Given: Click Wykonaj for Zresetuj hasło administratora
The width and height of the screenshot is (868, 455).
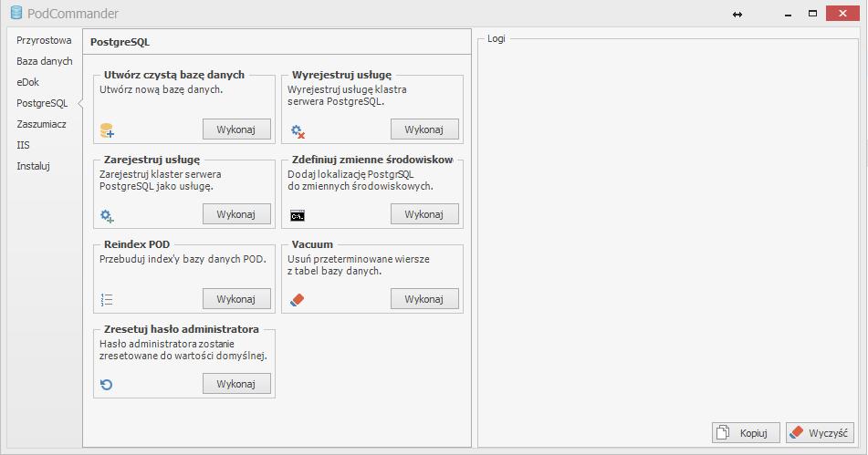Looking at the screenshot, I should [x=236, y=383].
